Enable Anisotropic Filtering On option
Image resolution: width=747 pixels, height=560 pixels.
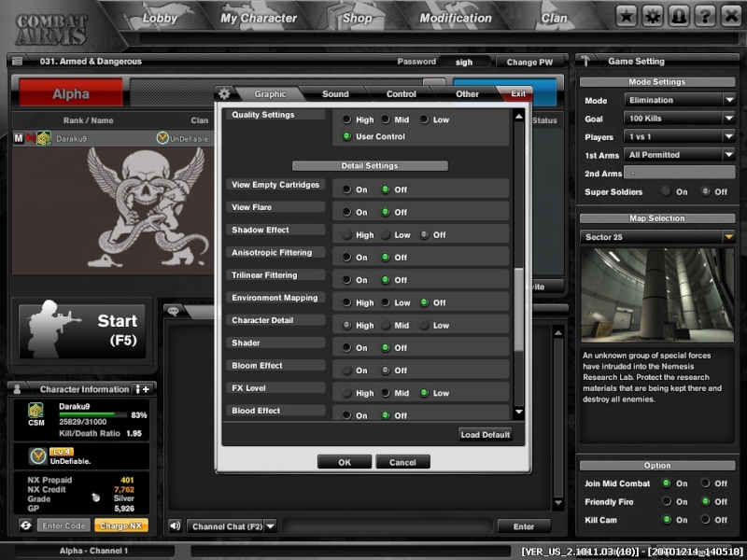(346, 258)
